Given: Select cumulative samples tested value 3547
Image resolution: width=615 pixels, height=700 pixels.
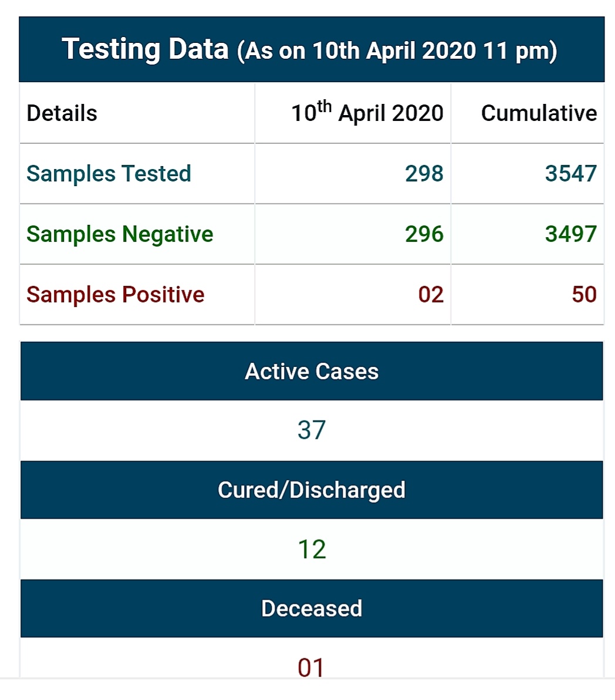Looking at the screenshot, I should tap(571, 174).
